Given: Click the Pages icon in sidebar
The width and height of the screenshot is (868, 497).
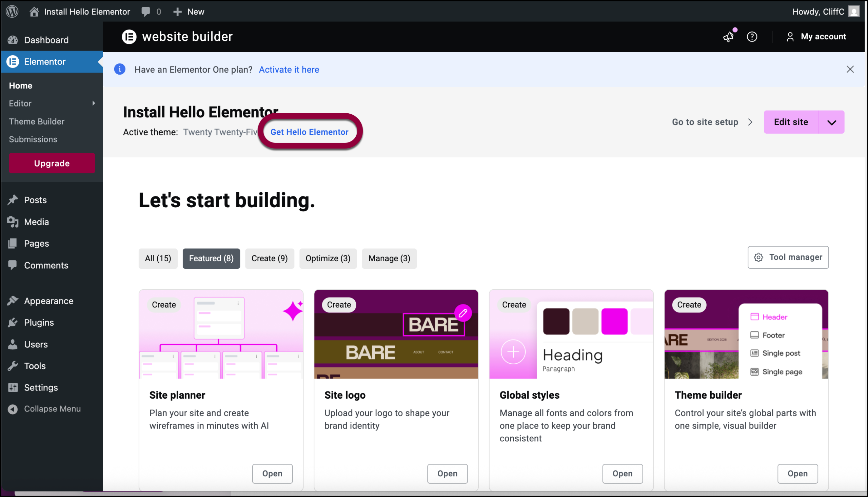Looking at the screenshot, I should [x=13, y=243].
